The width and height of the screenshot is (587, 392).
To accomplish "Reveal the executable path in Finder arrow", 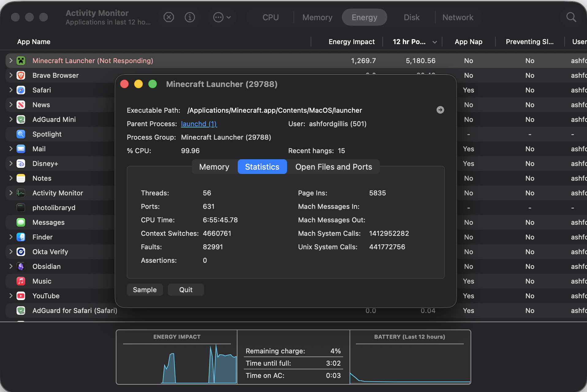I will pyautogui.click(x=440, y=110).
